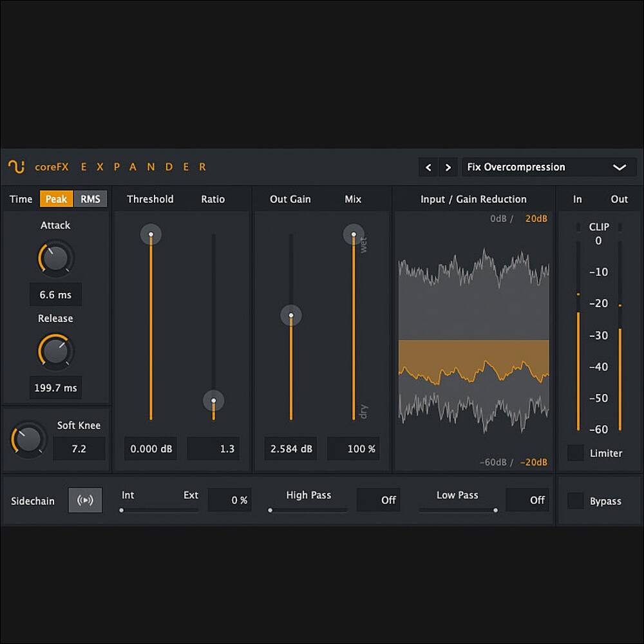Screen dimensions: 644x644
Task: Click the coreFX wave logo icon
Action: click(x=17, y=167)
